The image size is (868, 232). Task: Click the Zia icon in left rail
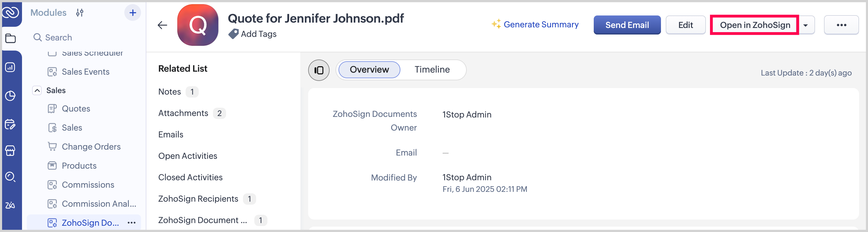point(10,205)
